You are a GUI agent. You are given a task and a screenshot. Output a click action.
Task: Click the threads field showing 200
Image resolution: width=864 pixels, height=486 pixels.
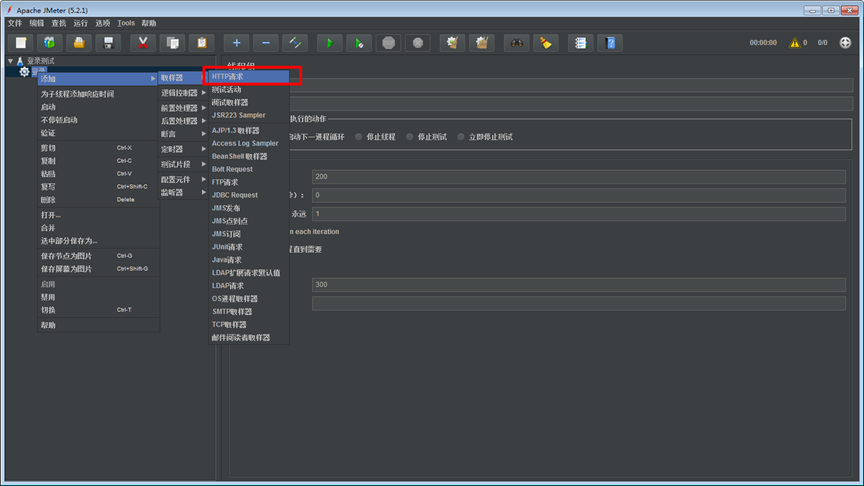579,176
